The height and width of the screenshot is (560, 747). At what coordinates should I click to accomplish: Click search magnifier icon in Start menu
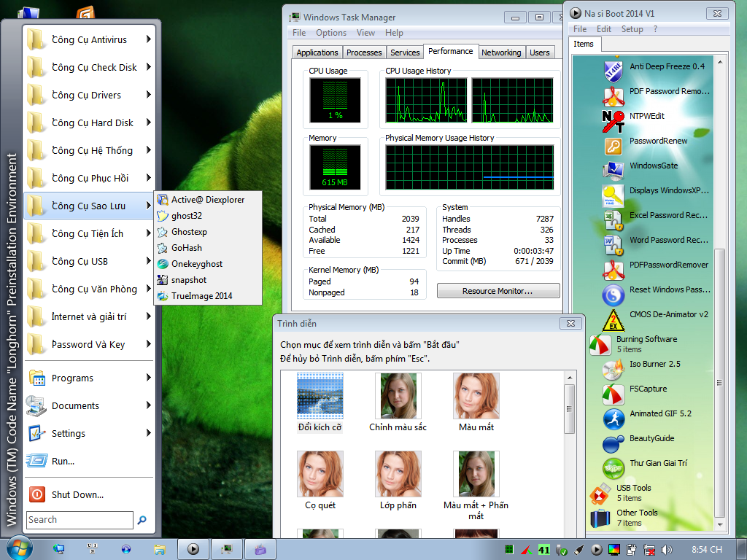click(x=142, y=520)
